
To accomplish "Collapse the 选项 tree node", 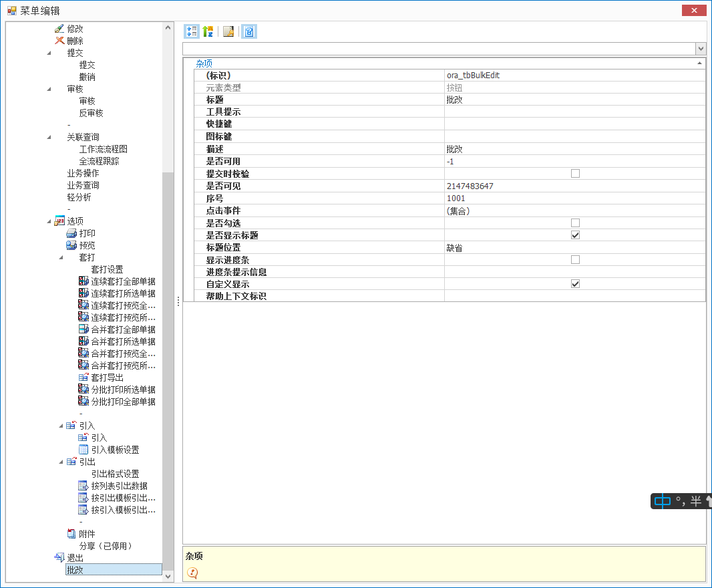I will click(x=49, y=222).
